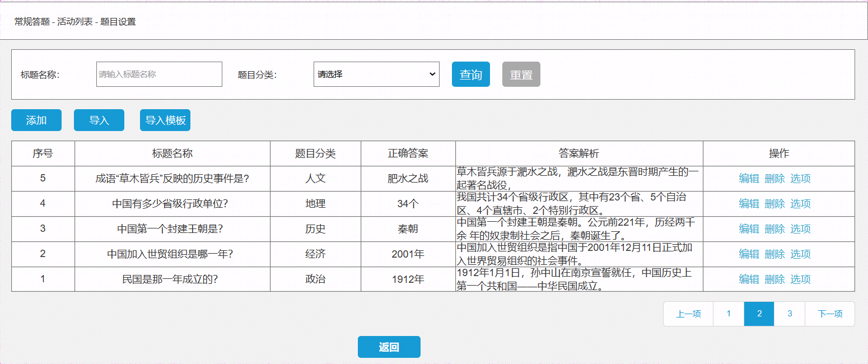868x364 pixels.
Task: Click the 标题名称 column header
Action: point(172,153)
